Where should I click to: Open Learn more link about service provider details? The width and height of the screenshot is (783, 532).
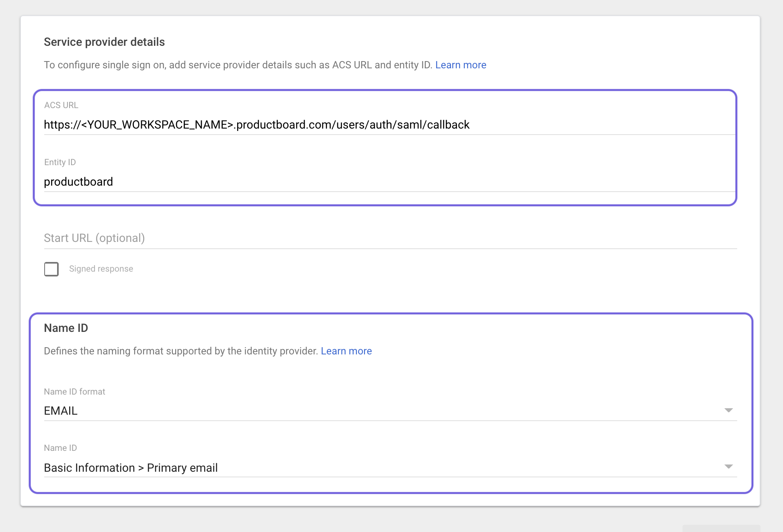coord(461,65)
